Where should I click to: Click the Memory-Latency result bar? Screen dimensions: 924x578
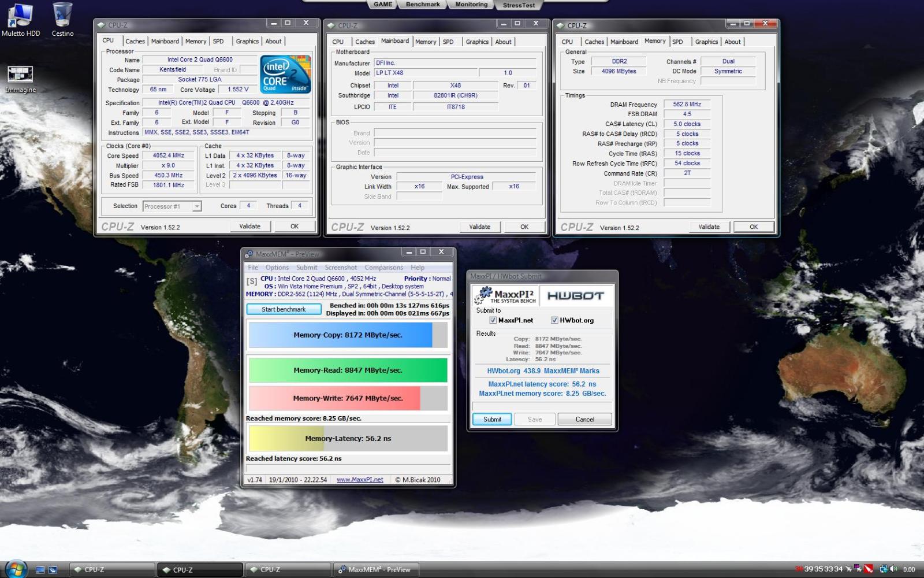(x=348, y=439)
